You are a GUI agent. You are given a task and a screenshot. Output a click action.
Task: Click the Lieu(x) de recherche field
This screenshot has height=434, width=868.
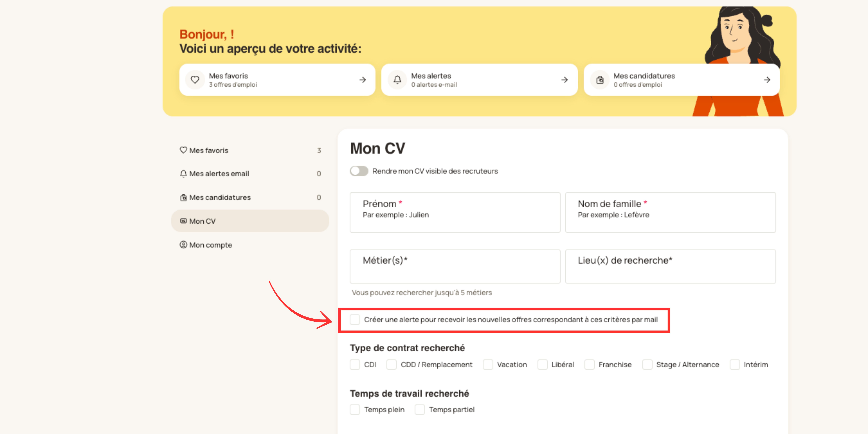click(671, 266)
